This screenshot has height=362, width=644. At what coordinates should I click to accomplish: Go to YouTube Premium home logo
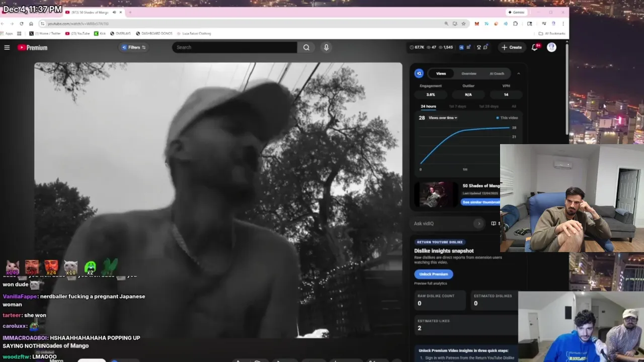[33, 47]
